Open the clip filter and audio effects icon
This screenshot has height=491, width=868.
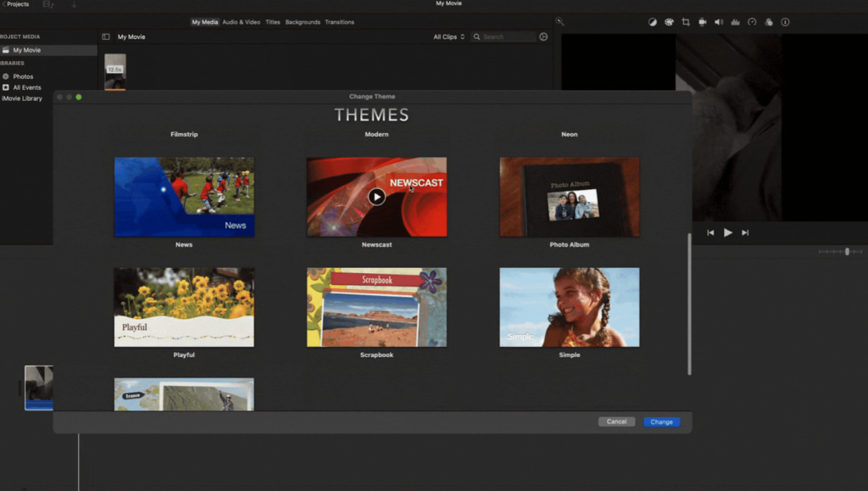(x=768, y=22)
